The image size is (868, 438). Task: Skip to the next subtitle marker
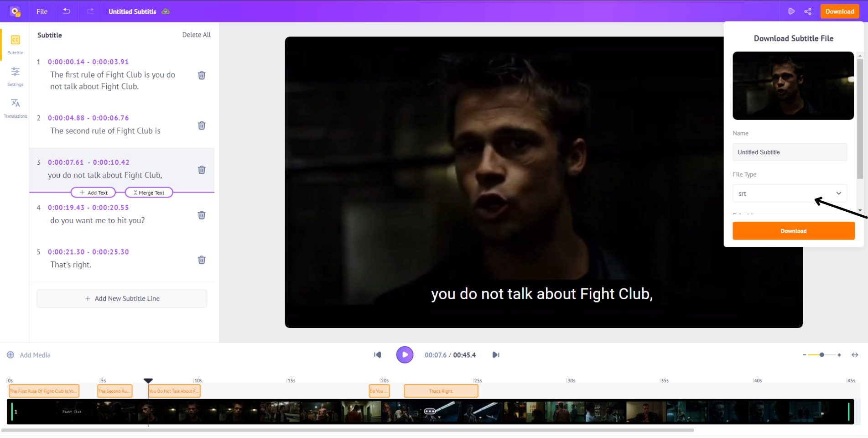(x=496, y=355)
